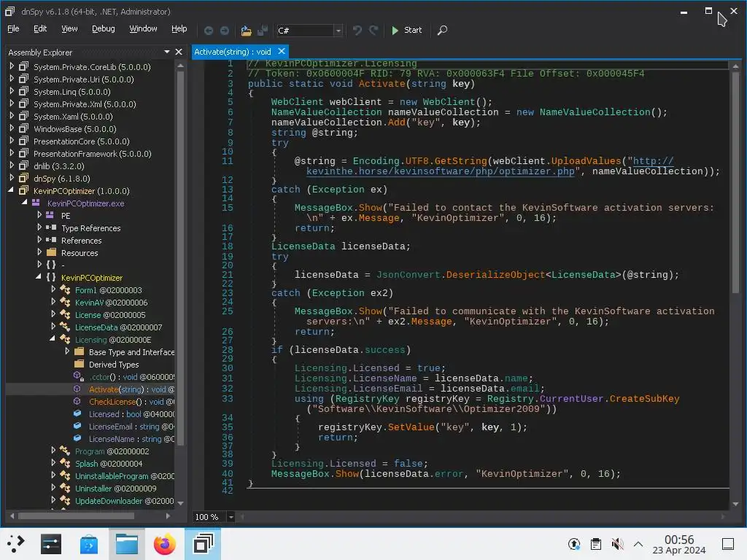
Task: Click the Licensed : bool field icon
Action: (77, 414)
